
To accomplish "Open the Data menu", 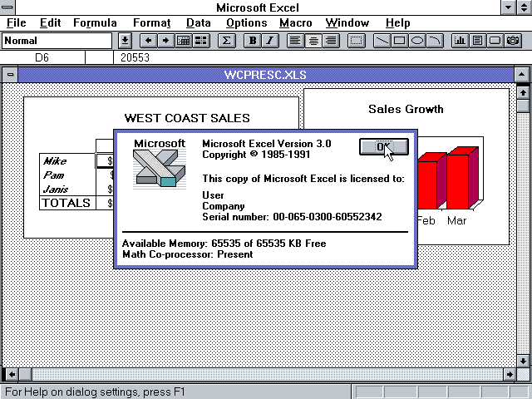I will coord(199,22).
